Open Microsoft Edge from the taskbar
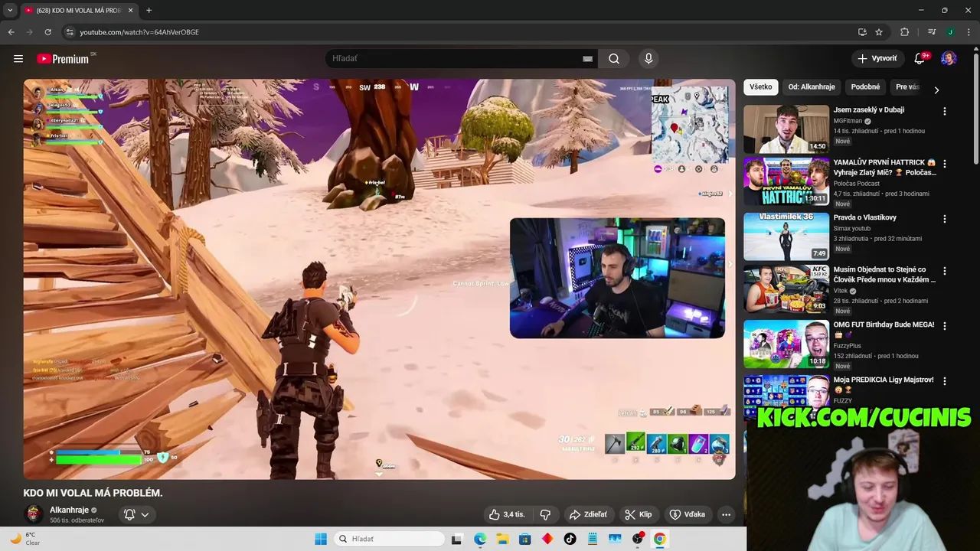The width and height of the screenshot is (980, 551). tap(480, 539)
